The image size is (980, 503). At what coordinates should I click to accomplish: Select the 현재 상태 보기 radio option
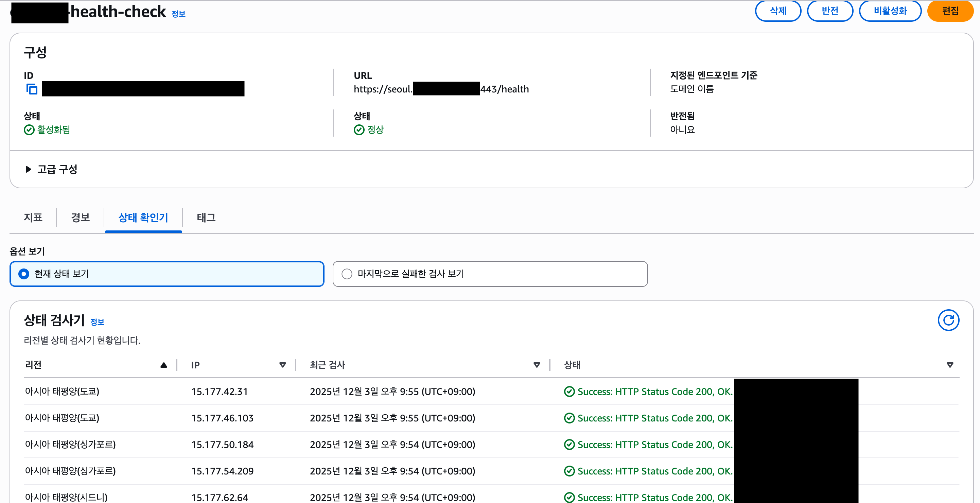(x=23, y=274)
